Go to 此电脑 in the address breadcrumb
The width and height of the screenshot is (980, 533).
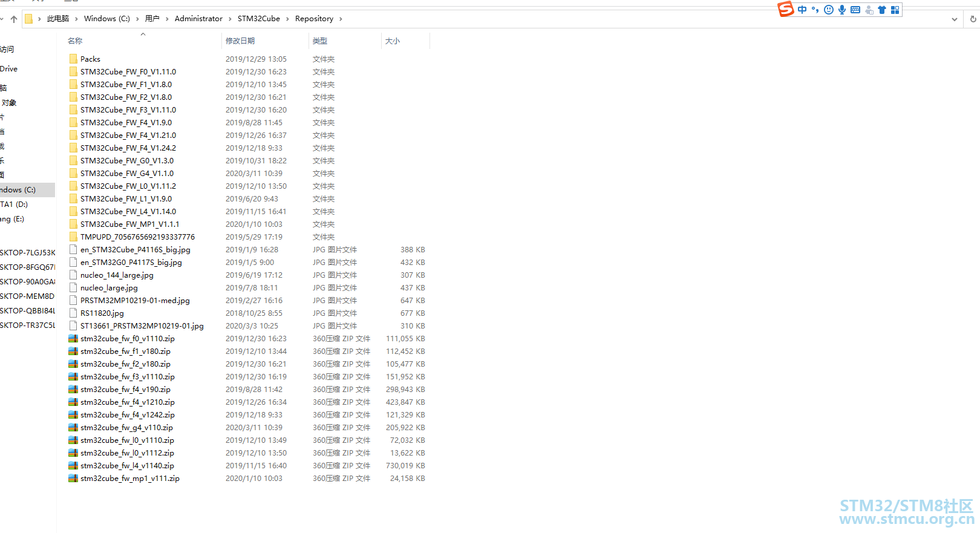coord(58,19)
